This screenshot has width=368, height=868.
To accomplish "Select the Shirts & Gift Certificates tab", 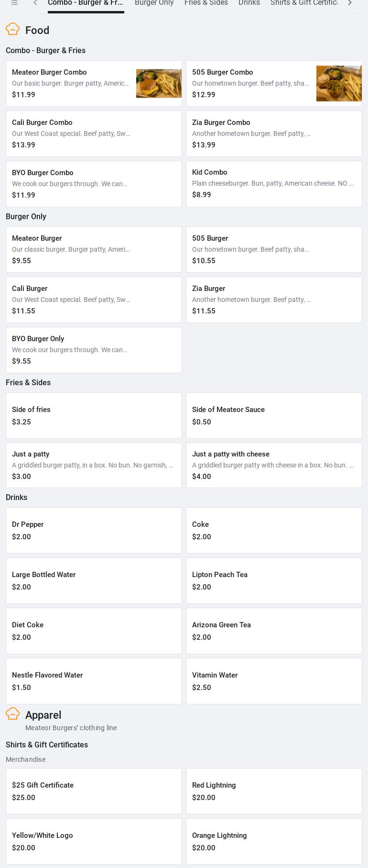I will click(x=304, y=3).
